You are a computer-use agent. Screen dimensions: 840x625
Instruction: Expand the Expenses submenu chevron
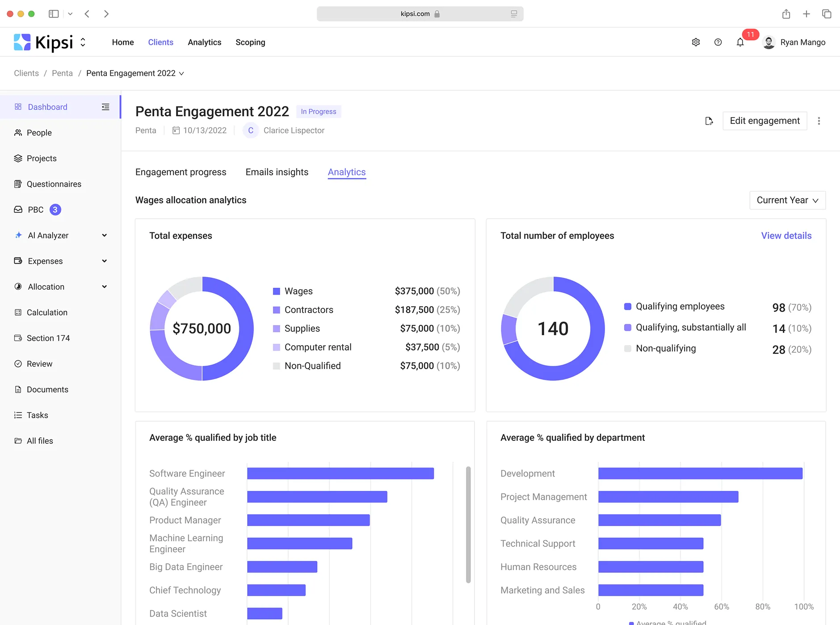(x=105, y=261)
